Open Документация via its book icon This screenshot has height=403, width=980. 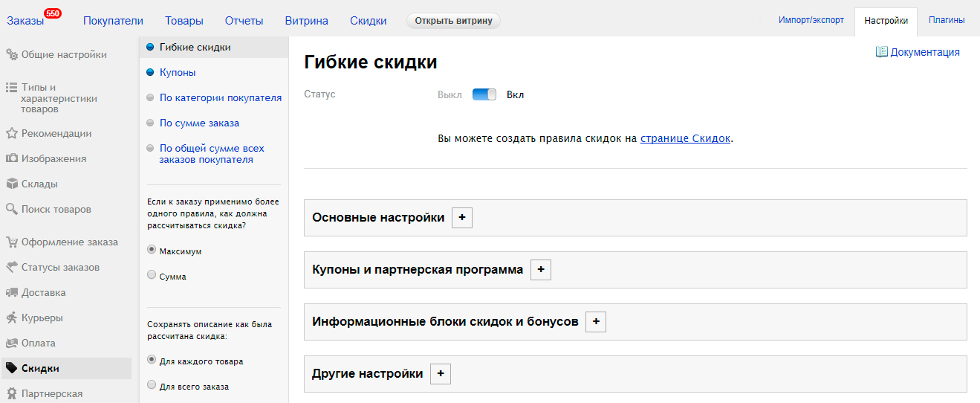(x=882, y=52)
